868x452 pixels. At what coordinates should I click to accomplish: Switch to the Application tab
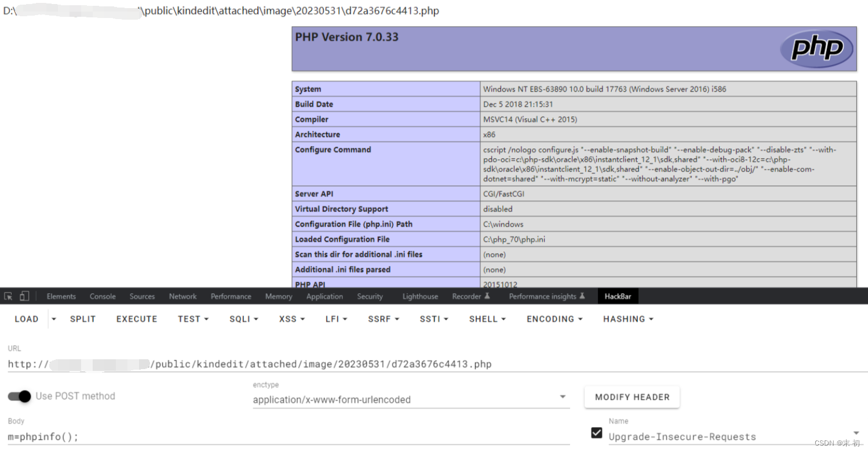click(324, 296)
